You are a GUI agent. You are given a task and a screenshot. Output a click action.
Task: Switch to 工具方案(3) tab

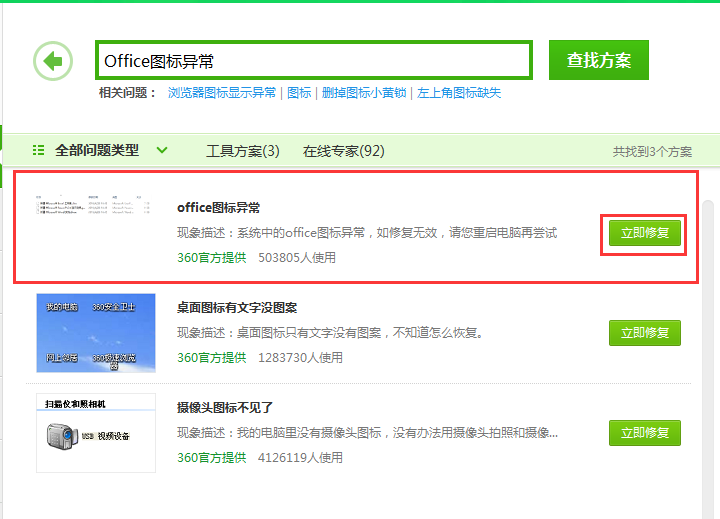pos(243,151)
